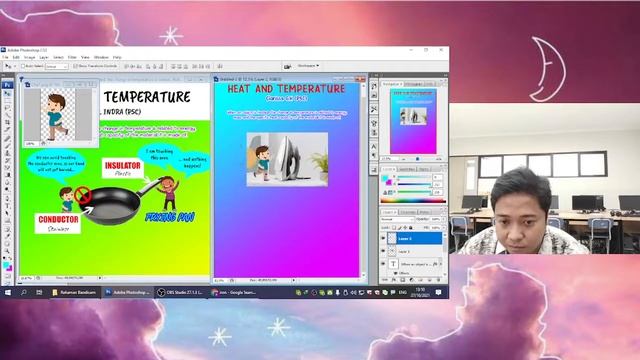Toggle Lock transparent pixels

pos(394,227)
